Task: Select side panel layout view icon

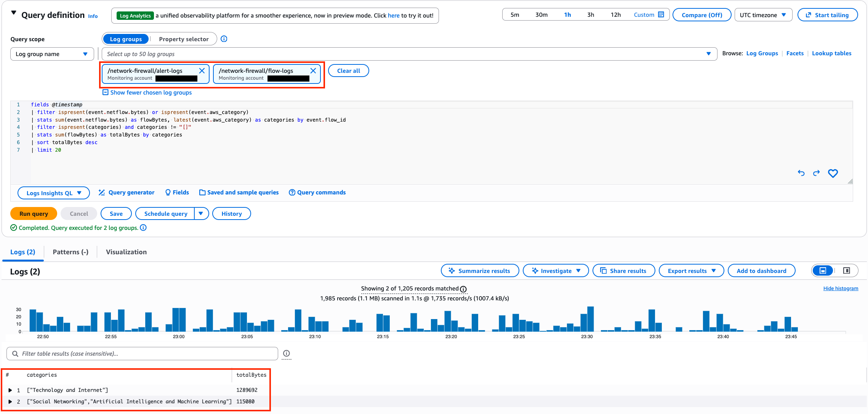Action: tap(846, 271)
